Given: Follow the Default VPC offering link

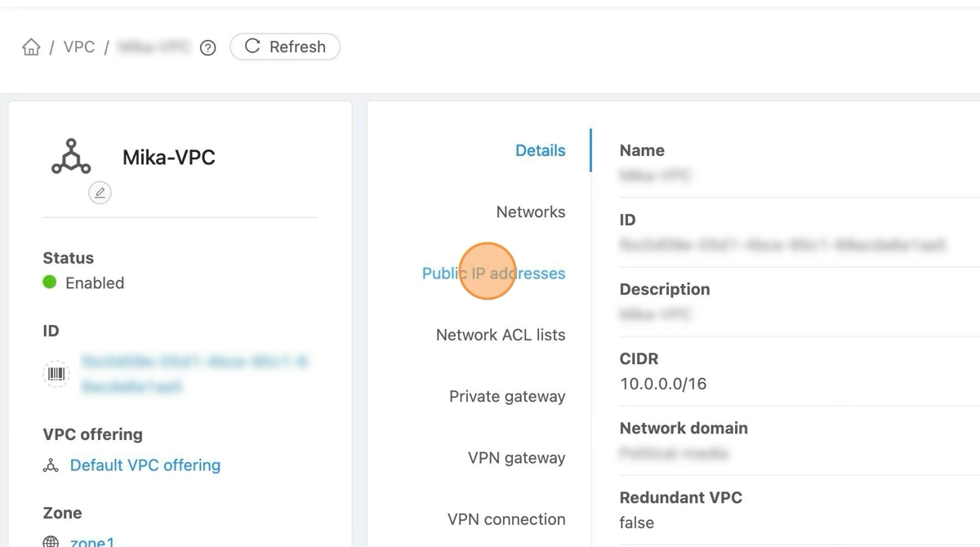Looking at the screenshot, I should click(145, 465).
